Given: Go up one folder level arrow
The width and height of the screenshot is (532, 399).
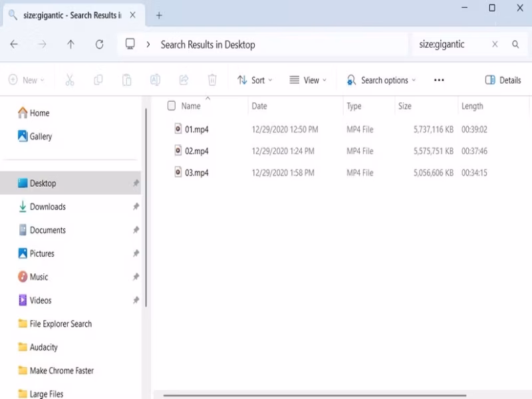Looking at the screenshot, I should [x=70, y=45].
